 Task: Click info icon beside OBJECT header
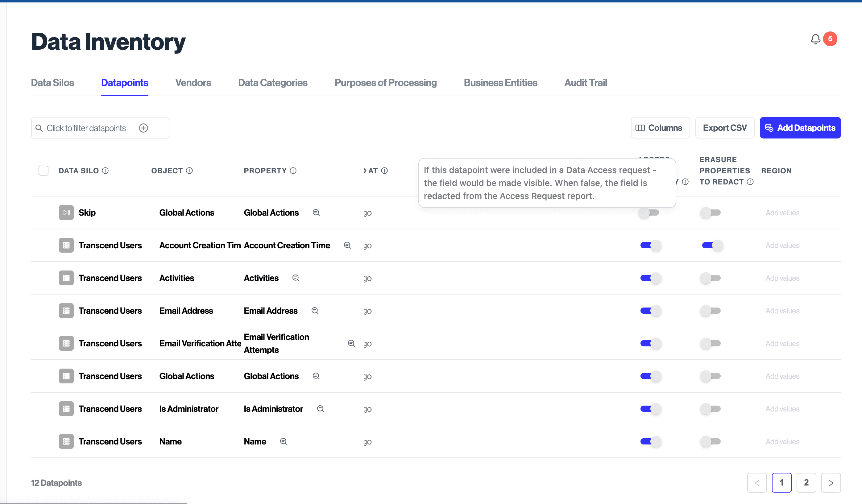(189, 171)
